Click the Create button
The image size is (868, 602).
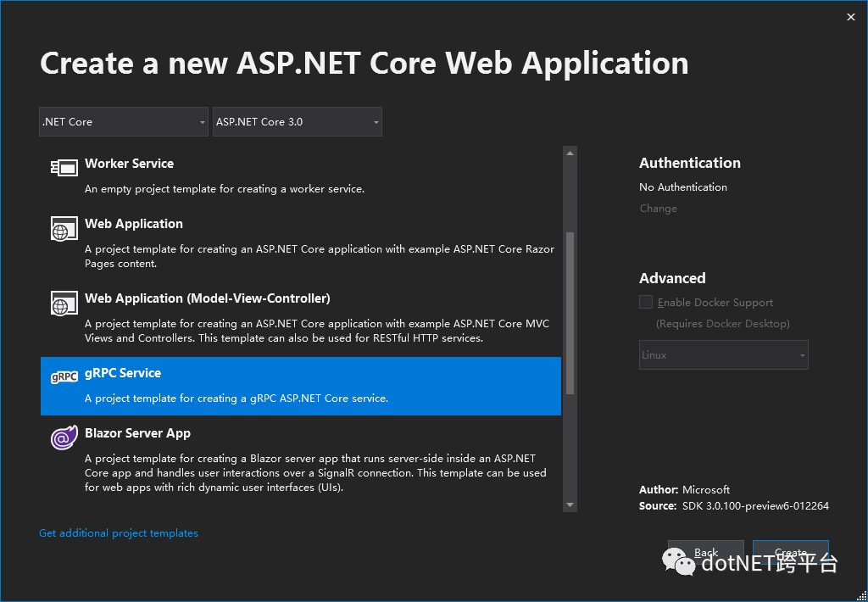789,551
